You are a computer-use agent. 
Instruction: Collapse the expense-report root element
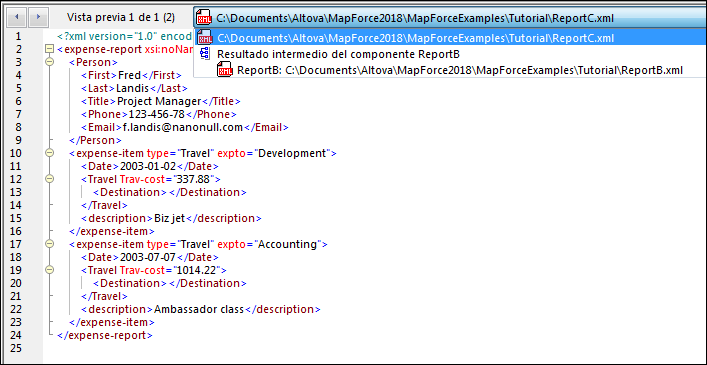pos(50,49)
